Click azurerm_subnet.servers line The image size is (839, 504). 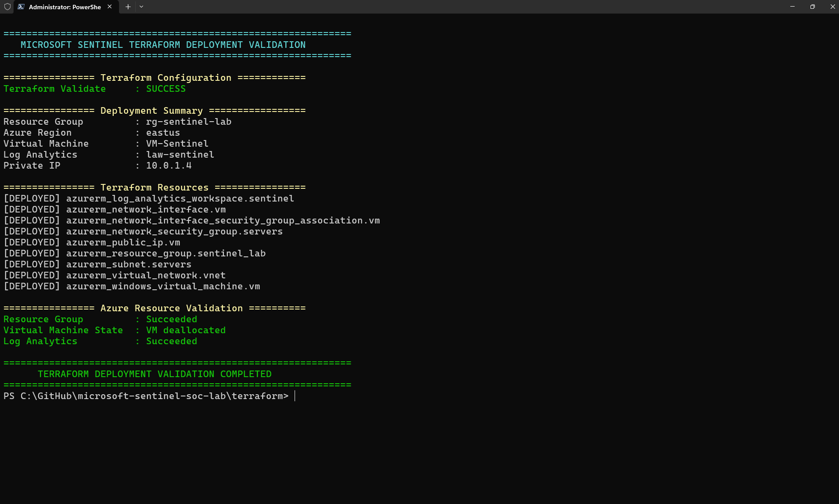(x=97, y=264)
